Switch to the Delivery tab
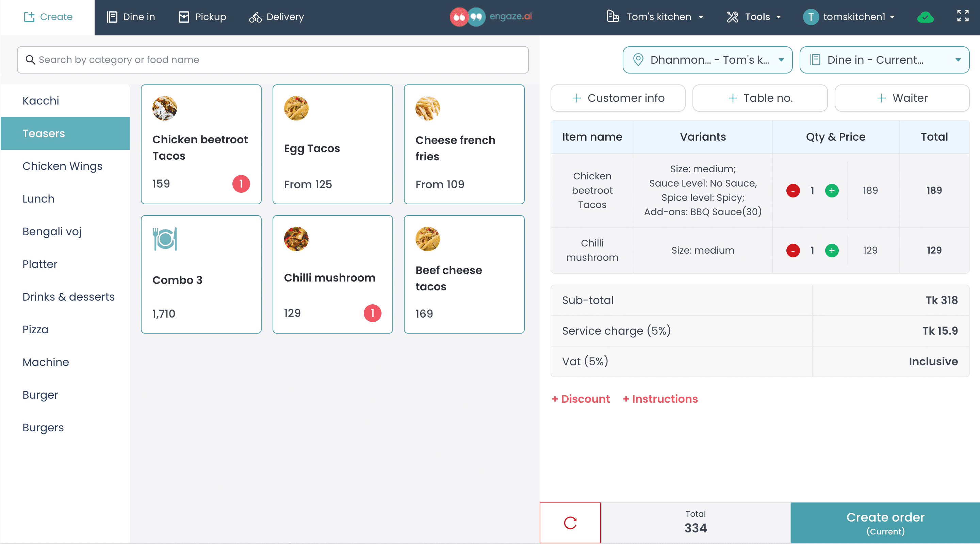Image resolution: width=980 pixels, height=544 pixels. 277,17
